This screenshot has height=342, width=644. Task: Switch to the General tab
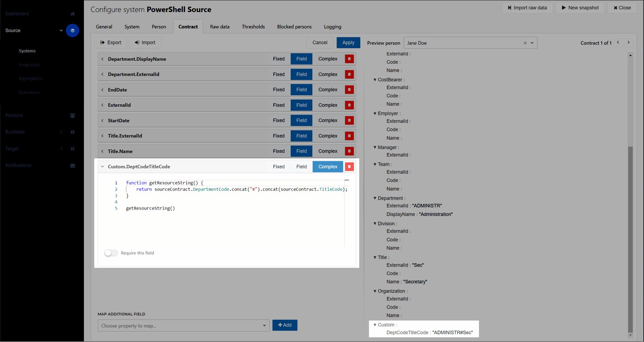(x=104, y=27)
